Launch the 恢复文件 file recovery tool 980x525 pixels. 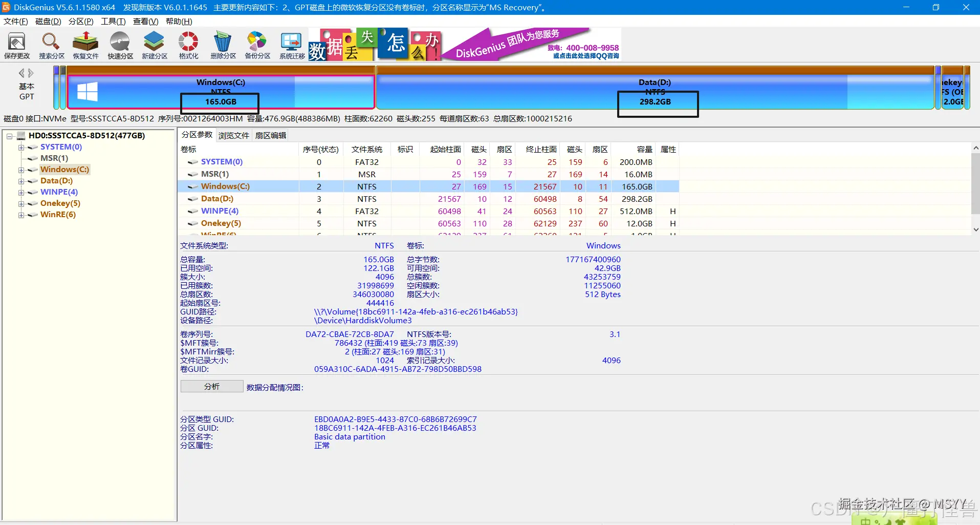[85, 46]
